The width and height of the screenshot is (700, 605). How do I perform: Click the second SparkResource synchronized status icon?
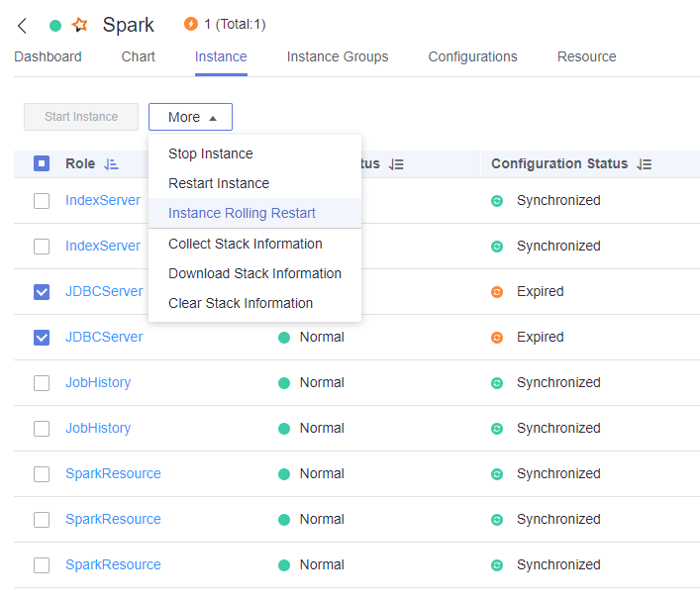pos(497,520)
